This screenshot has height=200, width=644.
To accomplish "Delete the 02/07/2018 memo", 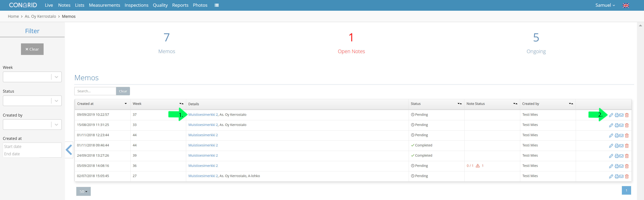I will tap(627, 177).
